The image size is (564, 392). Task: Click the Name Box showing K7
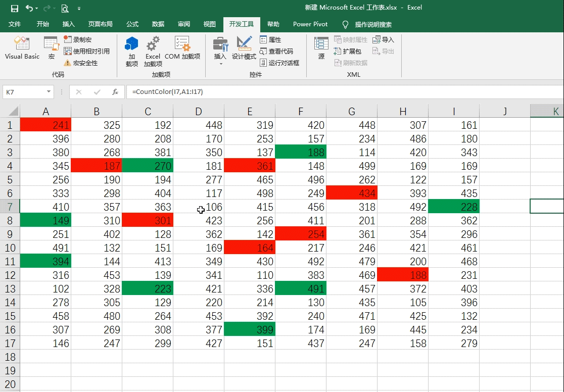coord(24,92)
